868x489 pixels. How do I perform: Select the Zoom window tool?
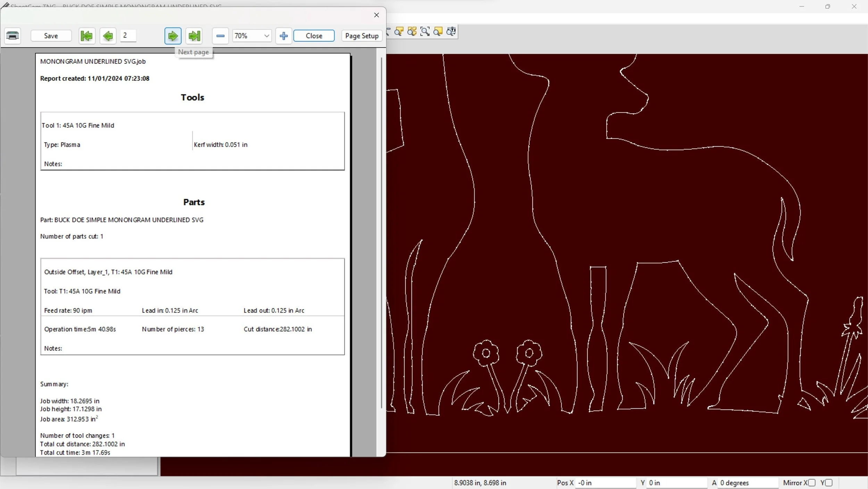[425, 32]
